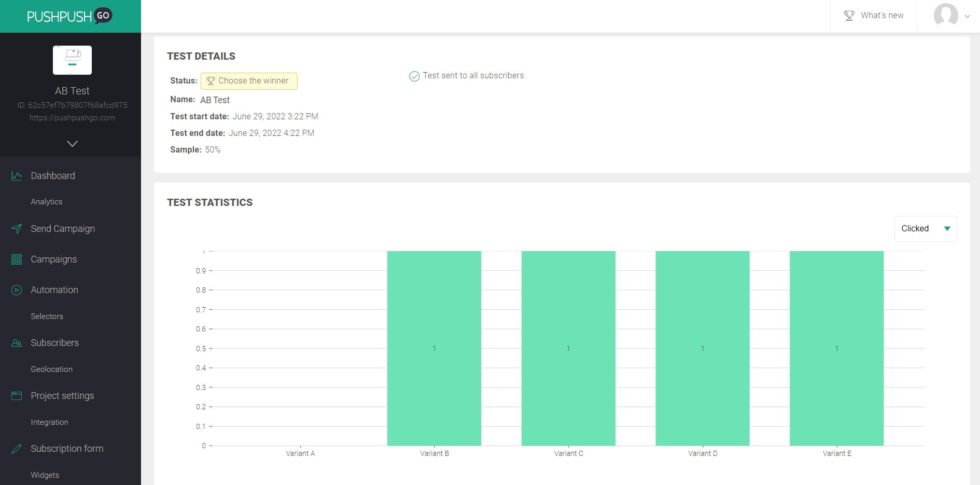980x485 pixels.
Task: Click the PushPushGo logo
Action: pos(69,16)
